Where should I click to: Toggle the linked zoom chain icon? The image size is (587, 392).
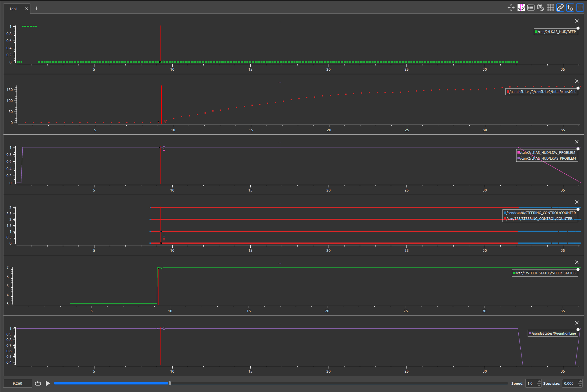click(560, 8)
